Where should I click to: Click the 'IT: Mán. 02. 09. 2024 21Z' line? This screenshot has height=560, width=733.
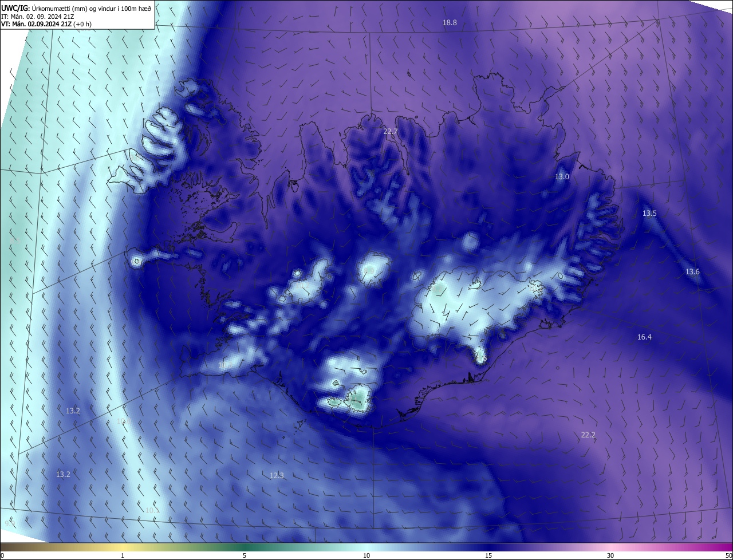38,17
